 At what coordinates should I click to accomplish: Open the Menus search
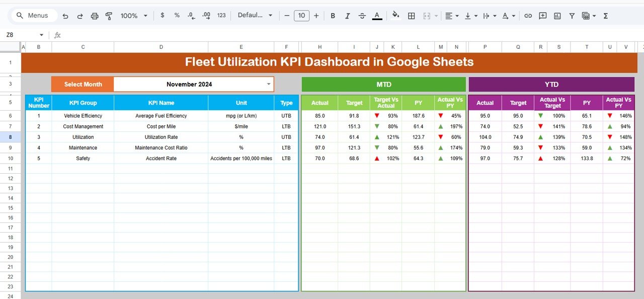(33, 16)
